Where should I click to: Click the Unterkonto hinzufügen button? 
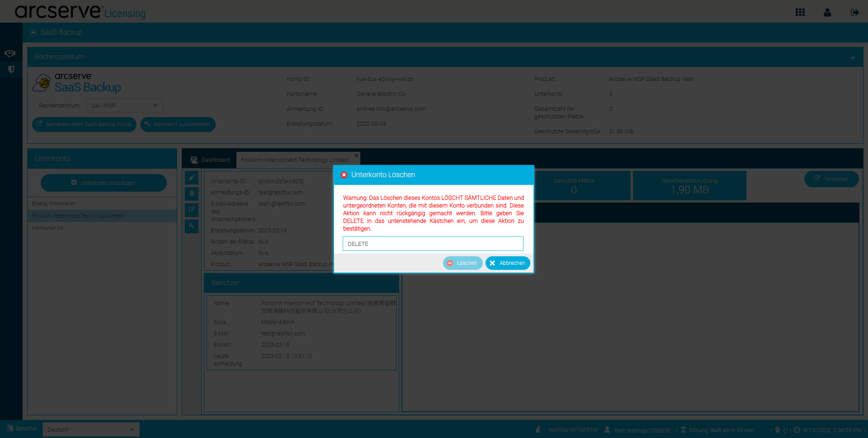(104, 183)
